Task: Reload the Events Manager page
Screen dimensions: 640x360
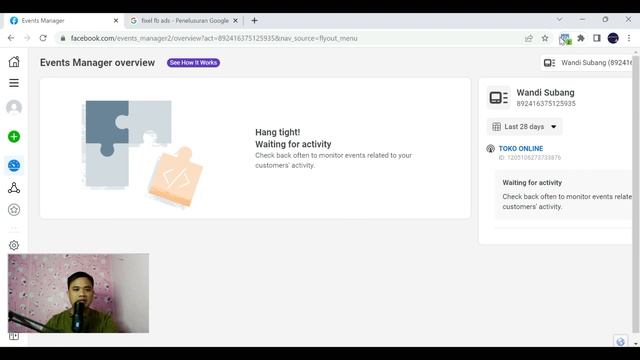Action: (43, 38)
